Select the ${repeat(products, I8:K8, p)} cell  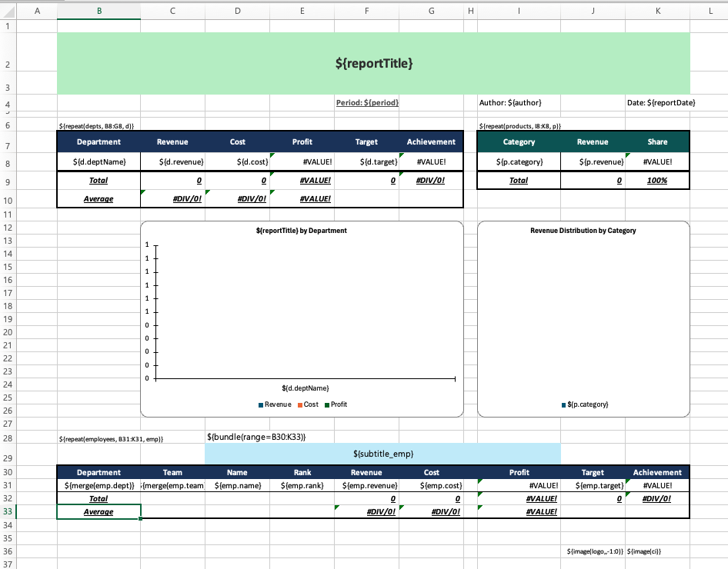pyautogui.click(x=519, y=125)
